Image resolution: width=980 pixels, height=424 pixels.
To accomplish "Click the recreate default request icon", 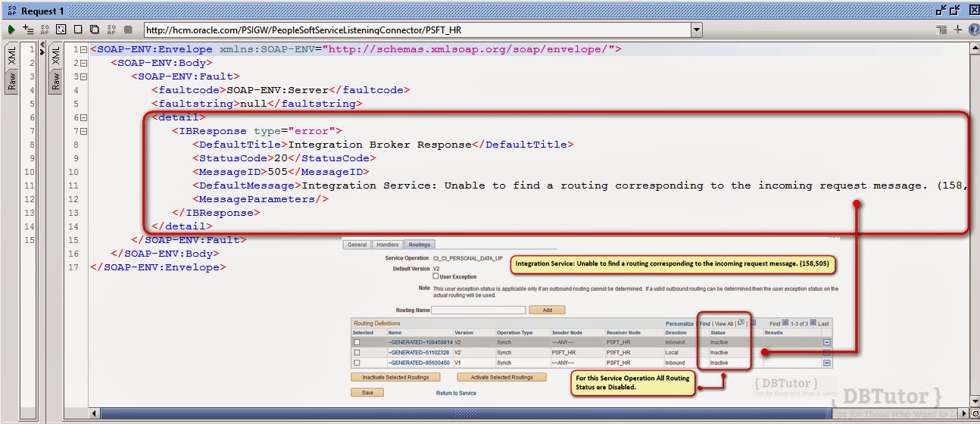I will [x=61, y=30].
